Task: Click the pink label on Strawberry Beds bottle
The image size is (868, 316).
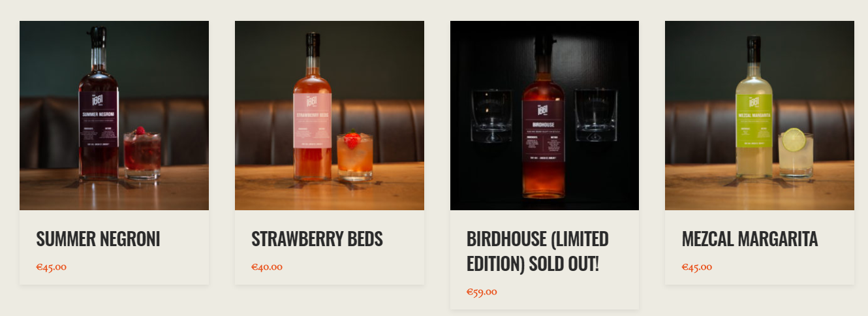Action: coord(313,121)
